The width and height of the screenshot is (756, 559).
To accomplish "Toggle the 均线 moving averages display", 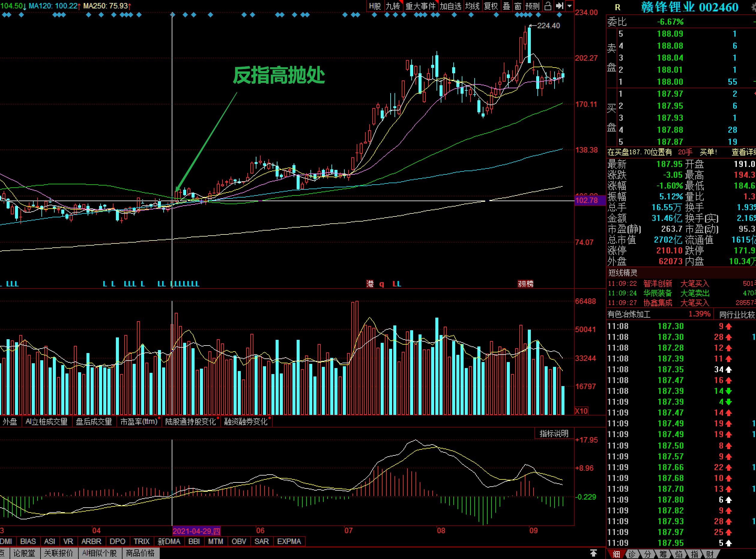I will 472,6.
